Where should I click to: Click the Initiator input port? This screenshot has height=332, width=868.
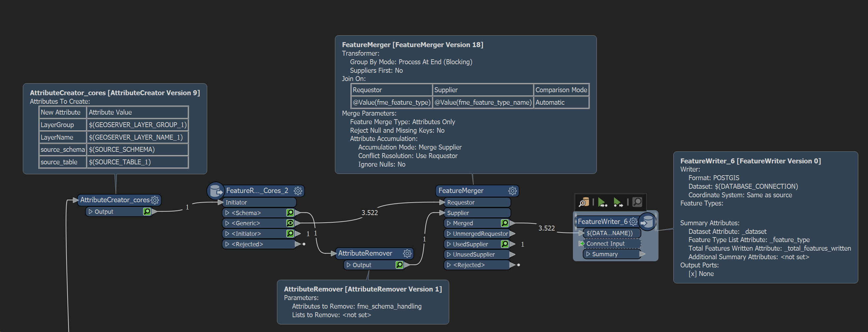259,203
